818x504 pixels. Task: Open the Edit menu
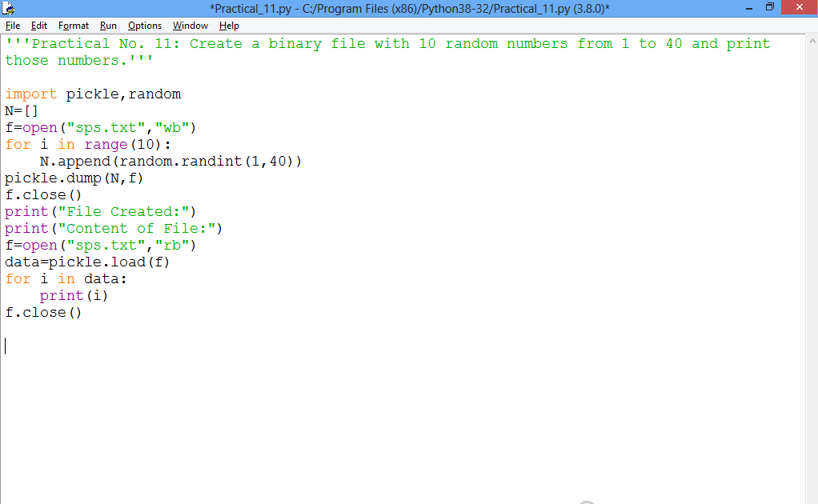coord(38,26)
